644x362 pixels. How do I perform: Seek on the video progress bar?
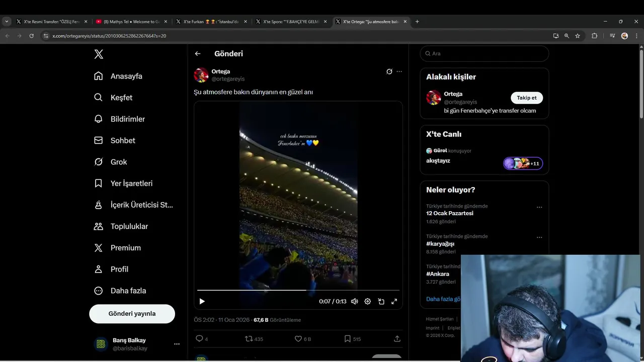click(x=298, y=290)
